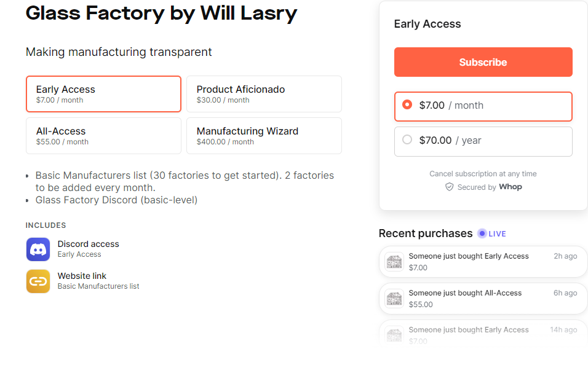588x379 pixels.
Task: Select the $70.00 per year radio button
Action: (407, 139)
